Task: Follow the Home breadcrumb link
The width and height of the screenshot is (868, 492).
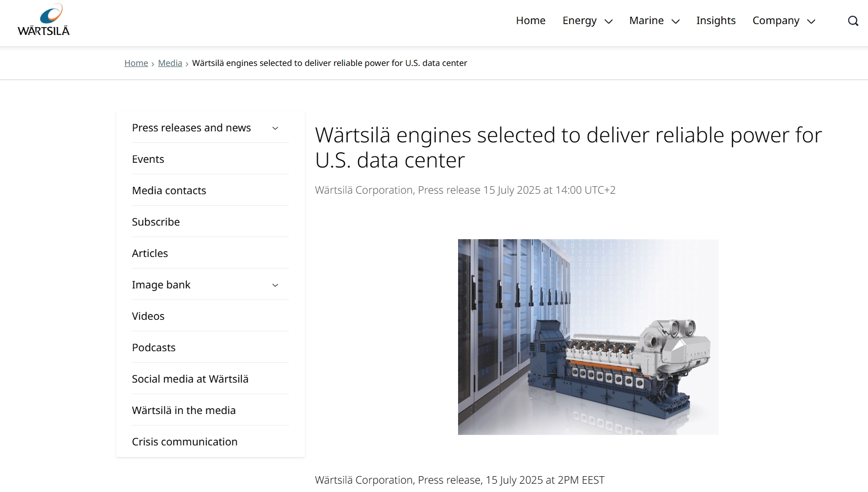Action: pyautogui.click(x=136, y=63)
